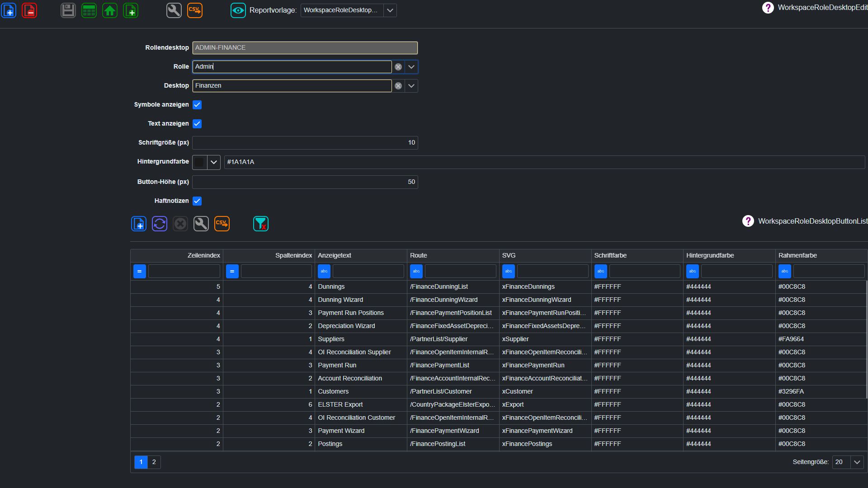Open the Hintergrundfarbe color dropdown arrow

point(214,162)
